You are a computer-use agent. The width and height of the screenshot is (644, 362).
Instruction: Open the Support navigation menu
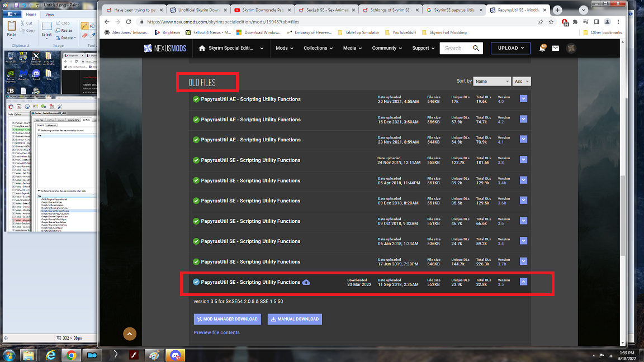(423, 48)
